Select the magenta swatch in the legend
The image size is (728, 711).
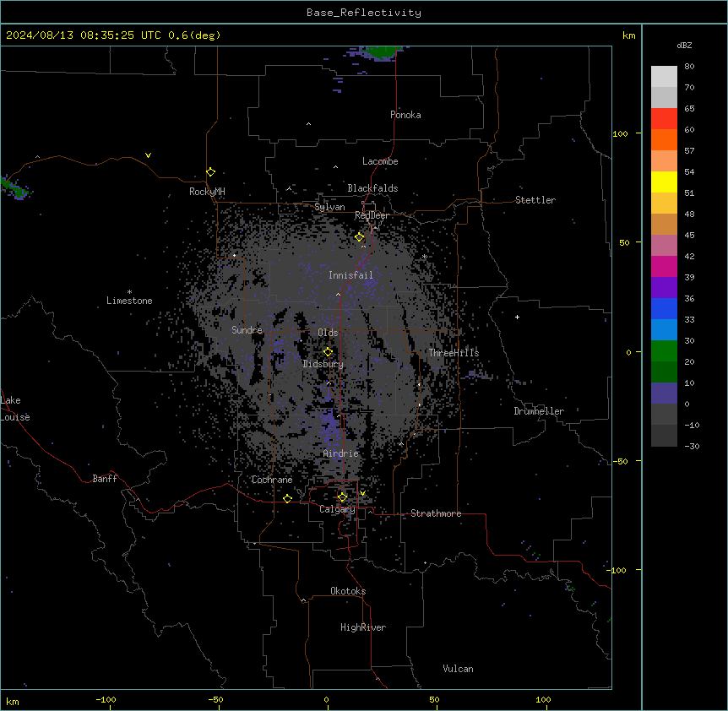664,266
